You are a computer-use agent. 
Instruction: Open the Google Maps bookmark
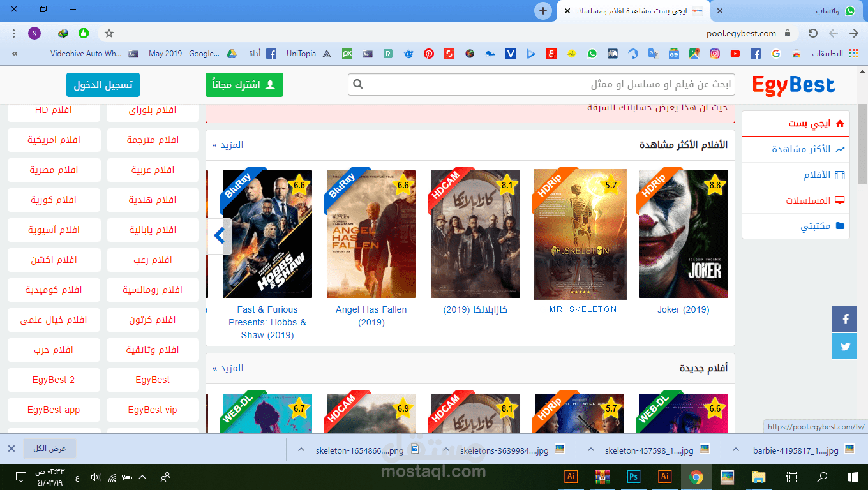(x=694, y=54)
